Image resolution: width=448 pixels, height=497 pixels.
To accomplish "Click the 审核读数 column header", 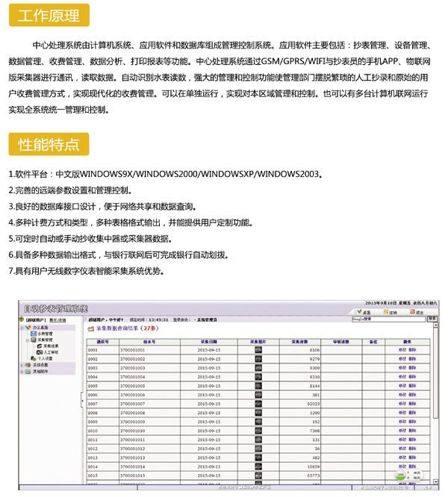I will click(x=341, y=342).
